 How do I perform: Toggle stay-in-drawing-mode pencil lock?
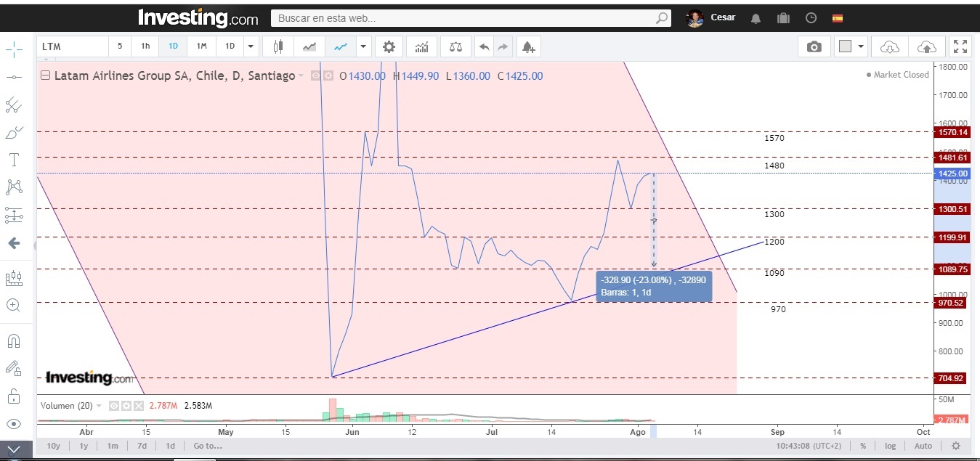[x=14, y=368]
